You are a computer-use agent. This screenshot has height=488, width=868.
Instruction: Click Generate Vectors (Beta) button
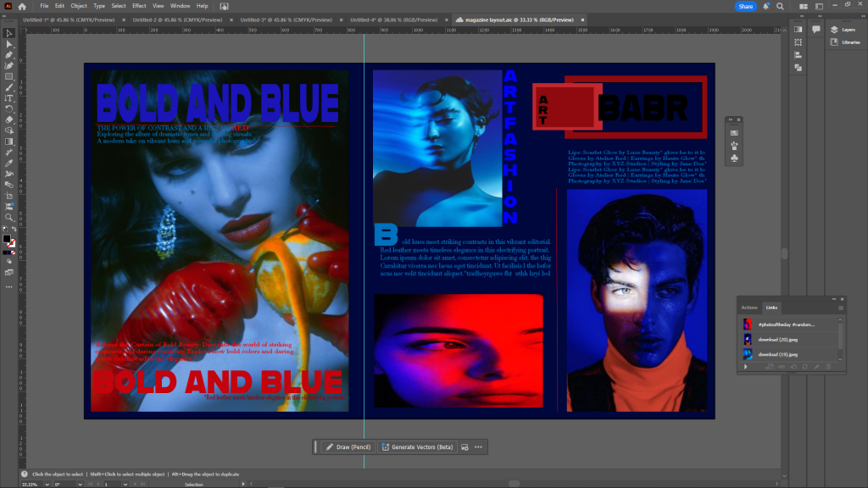pos(417,446)
